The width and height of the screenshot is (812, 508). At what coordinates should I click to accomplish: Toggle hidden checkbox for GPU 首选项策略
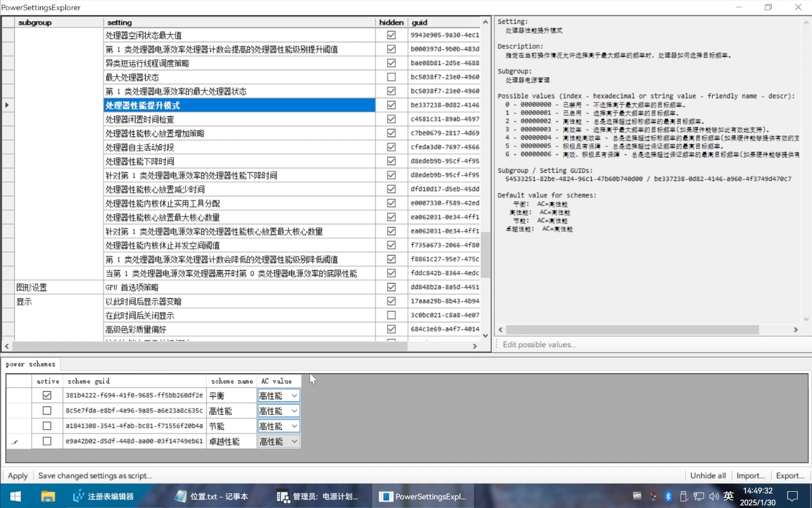click(x=391, y=287)
